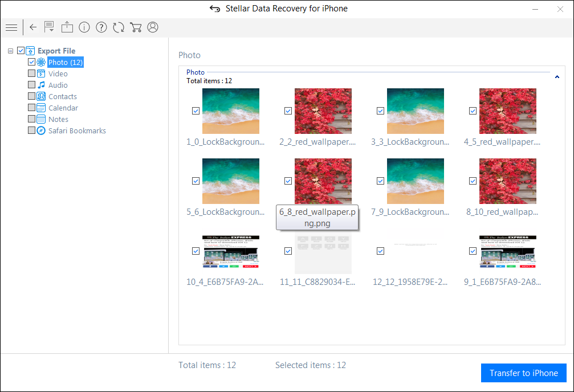
Task: Click the Notes icon in tree
Action: tap(41, 119)
